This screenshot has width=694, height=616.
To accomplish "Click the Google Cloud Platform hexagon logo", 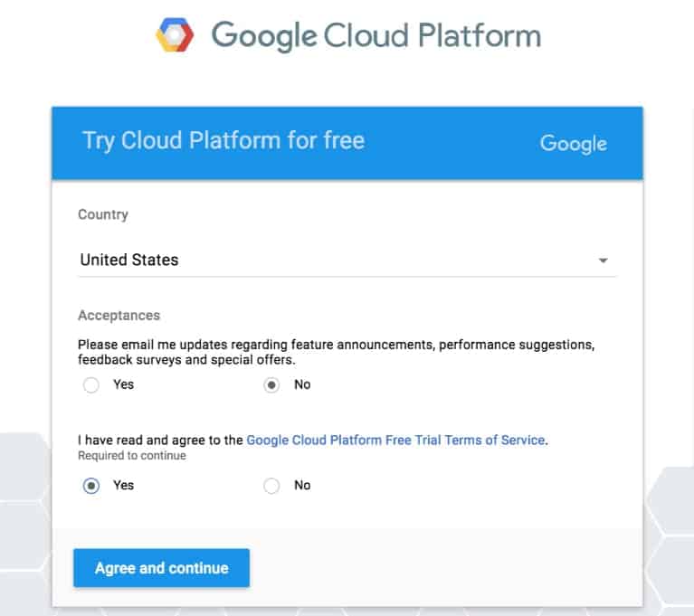I will (175, 36).
